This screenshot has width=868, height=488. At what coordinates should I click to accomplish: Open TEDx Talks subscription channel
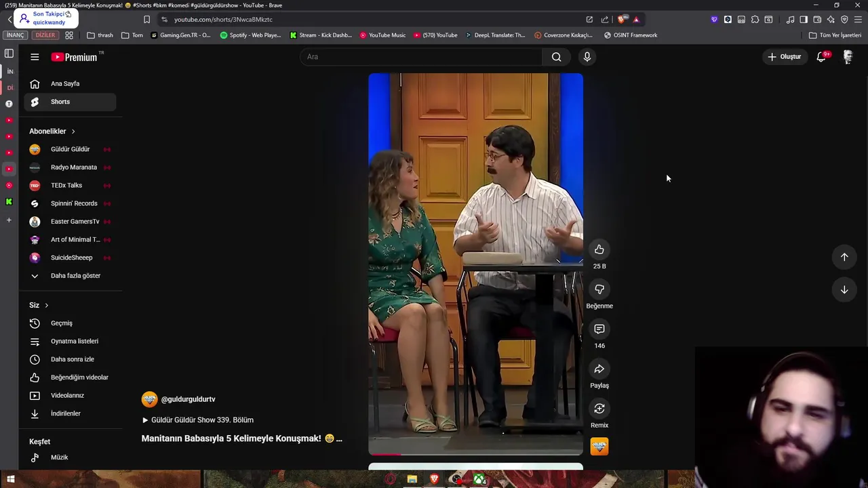click(70, 186)
